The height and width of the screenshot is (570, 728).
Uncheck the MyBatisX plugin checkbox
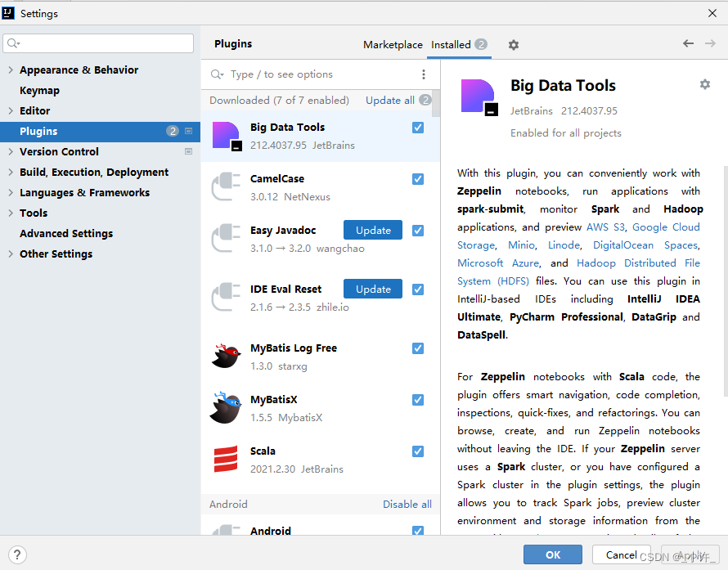[418, 400]
